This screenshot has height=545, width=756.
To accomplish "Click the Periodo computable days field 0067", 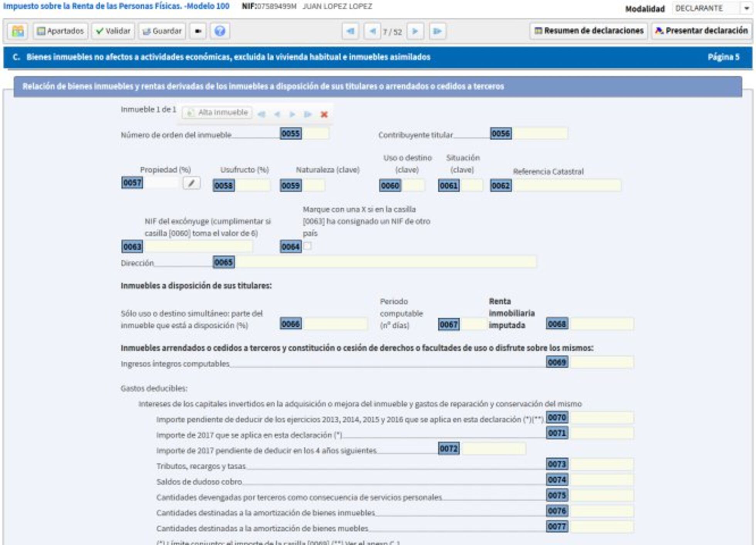I will point(474,324).
